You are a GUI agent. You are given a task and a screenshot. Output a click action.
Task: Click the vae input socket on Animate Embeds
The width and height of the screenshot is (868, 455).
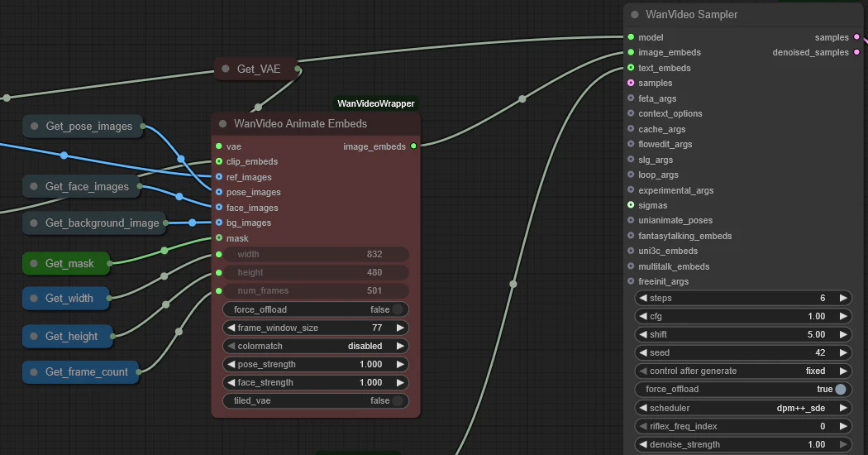click(x=219, y=146)
